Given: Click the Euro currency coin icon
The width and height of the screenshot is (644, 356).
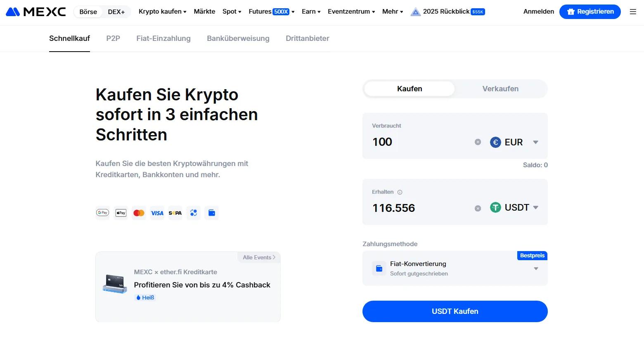Looking at the screenshot, I should (x=495, y=142).
